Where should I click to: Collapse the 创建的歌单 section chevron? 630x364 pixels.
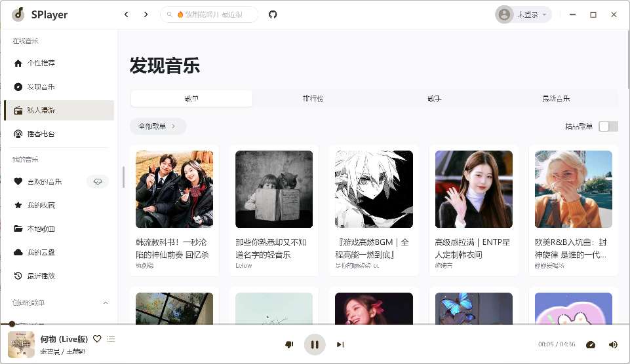[x=106, y=302]
